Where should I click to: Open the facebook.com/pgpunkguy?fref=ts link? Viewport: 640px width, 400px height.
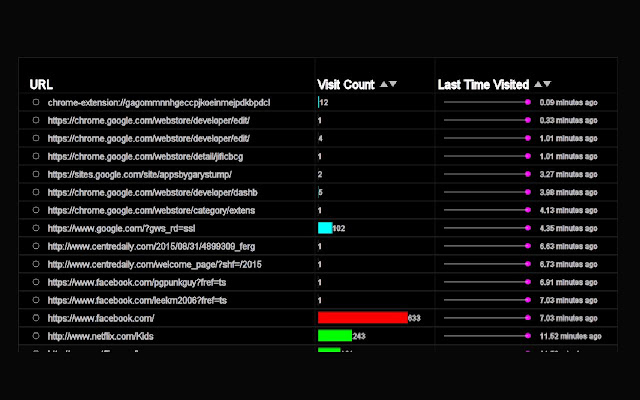(x=137, y=282)
